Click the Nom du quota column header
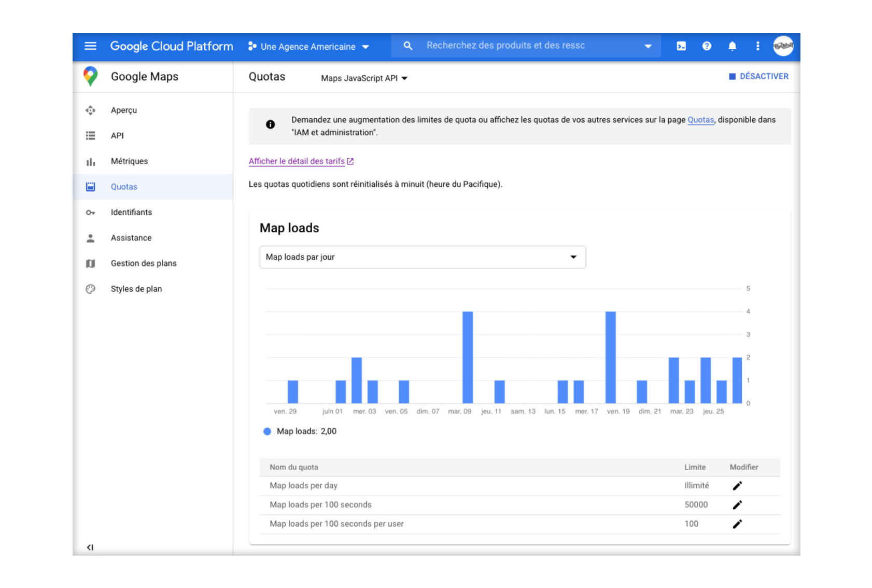Image resolution: width=872 pixels, height=588 pixels. point(294,467)
